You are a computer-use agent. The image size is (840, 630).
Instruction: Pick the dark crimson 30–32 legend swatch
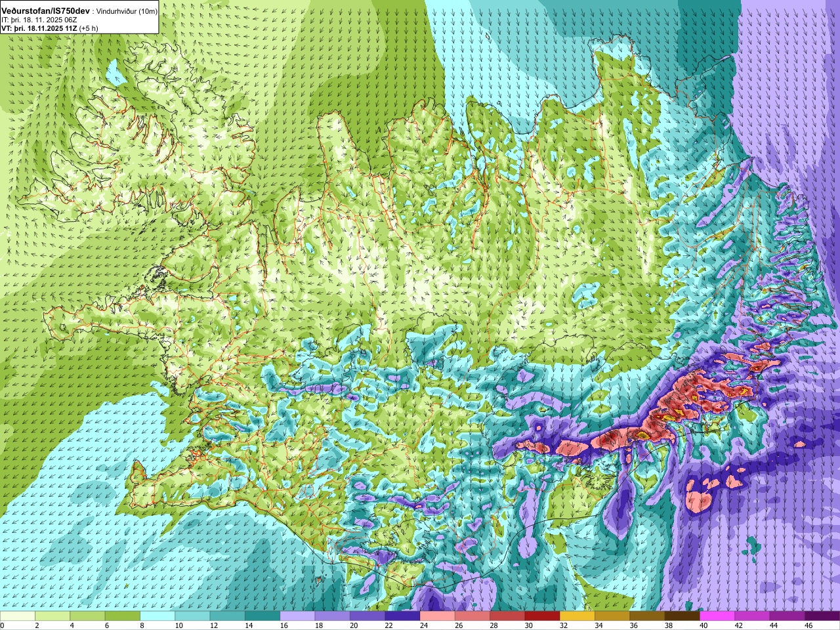click(543, 616)
